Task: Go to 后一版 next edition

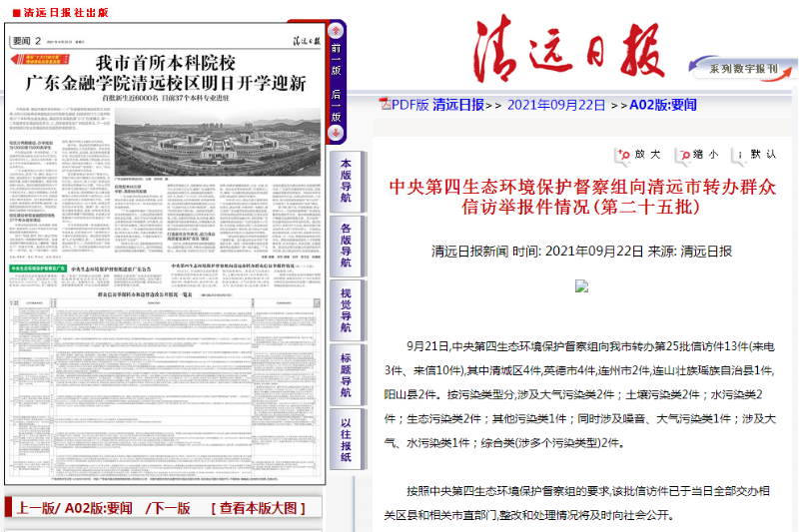Action: click(x=336, y=106)
